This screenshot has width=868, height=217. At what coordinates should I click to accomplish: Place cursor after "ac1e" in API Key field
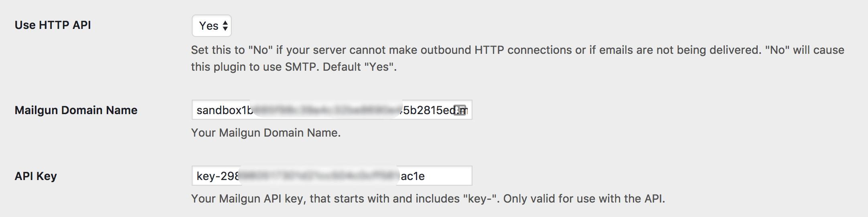426,176
